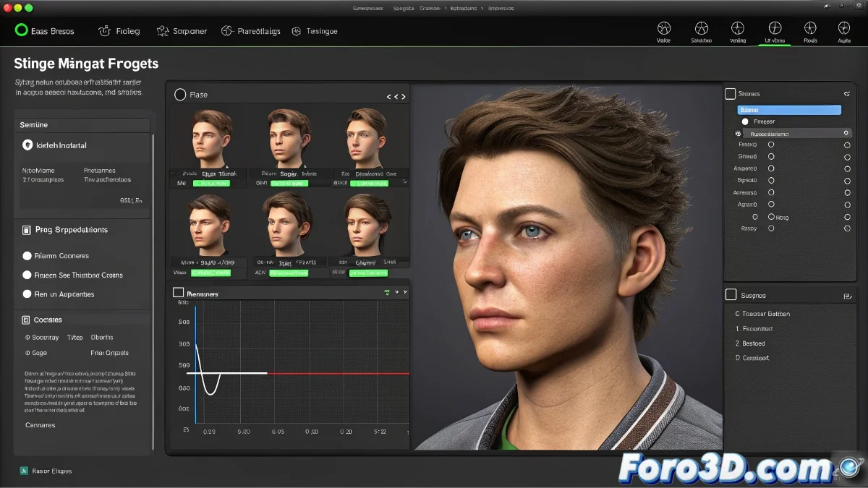
Task: Click the Rasor Elnges label at bottom
Action: click(x=53, y=471)
